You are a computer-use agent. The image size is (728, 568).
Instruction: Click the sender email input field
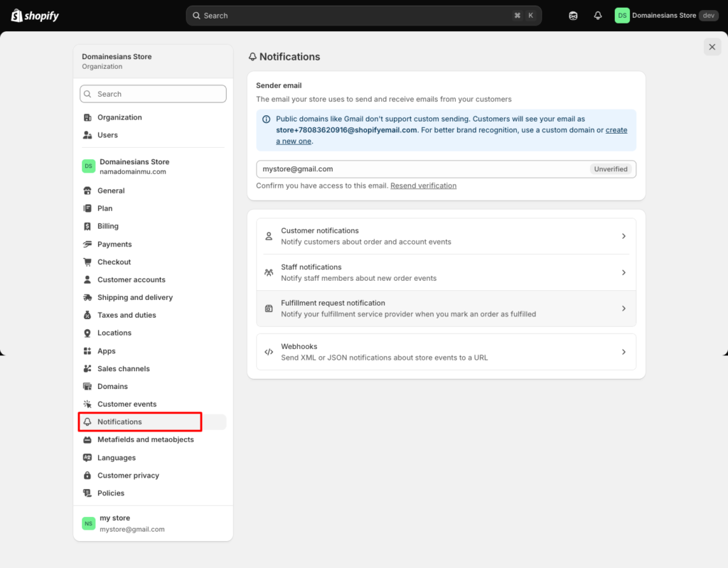click(x=446, y=169)
